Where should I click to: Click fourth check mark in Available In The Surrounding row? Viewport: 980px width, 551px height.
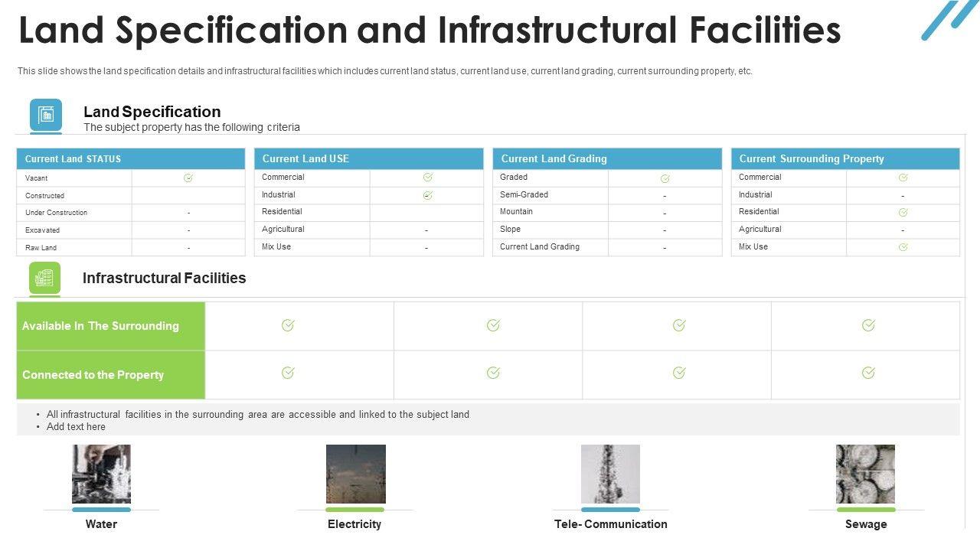point(868,325)
